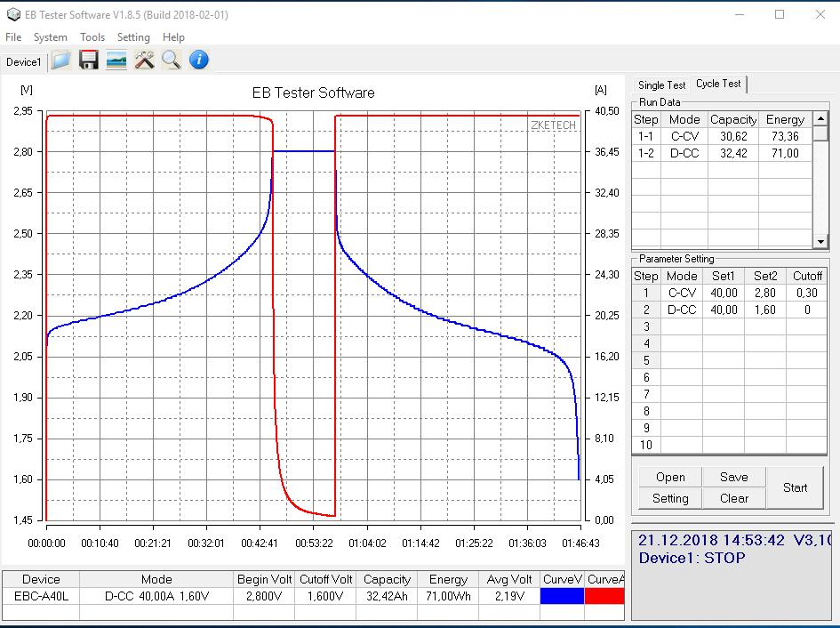Select the step 1 Set1 cell value 40,00

pos(724,293)
